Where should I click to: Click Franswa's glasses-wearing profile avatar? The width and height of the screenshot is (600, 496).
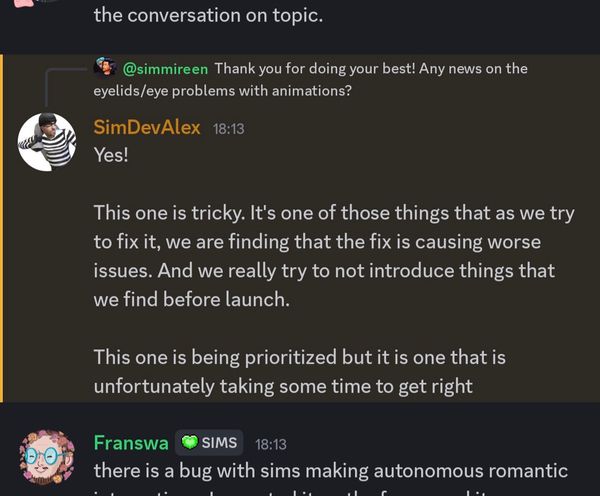(x=47, y=457)
